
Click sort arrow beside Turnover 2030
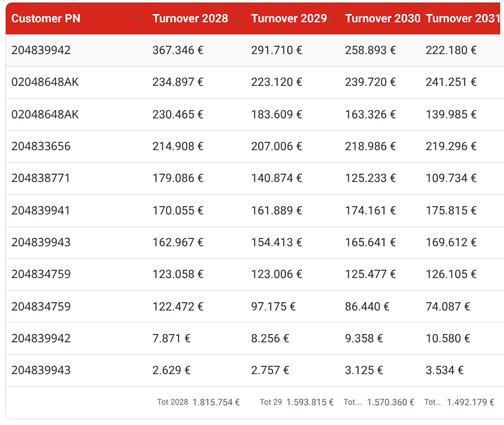click(418, 19)
